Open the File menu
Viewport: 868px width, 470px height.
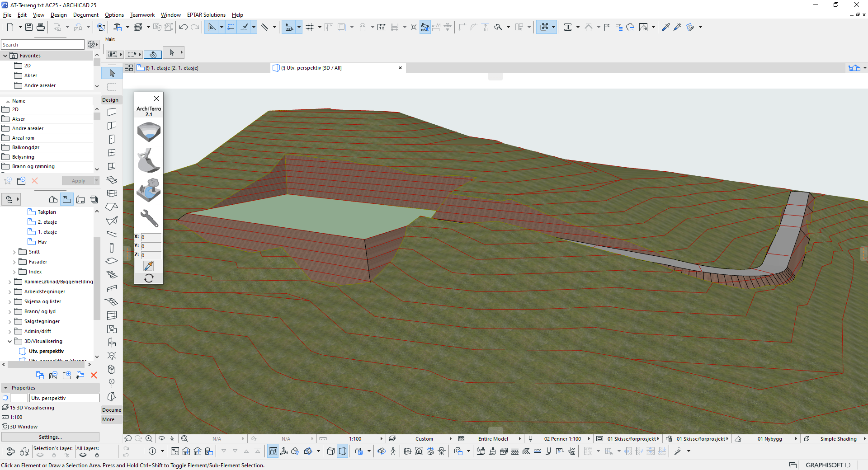(7, 15)
